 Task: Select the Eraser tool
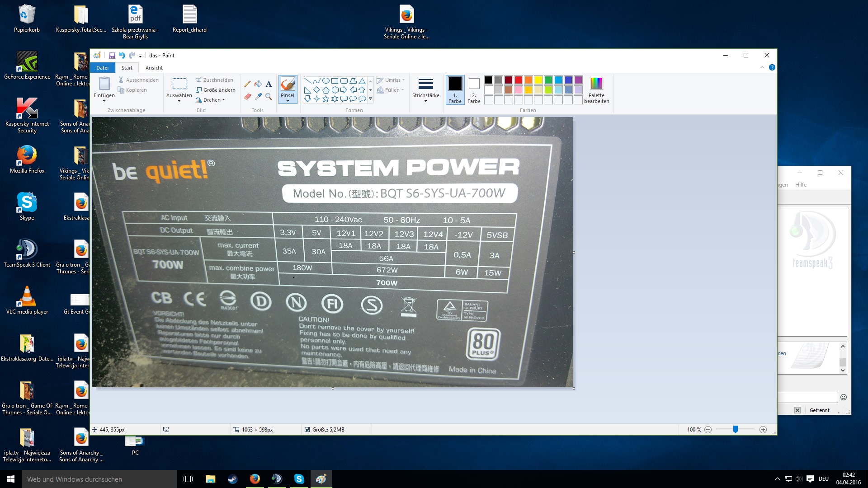coord(247,96)
